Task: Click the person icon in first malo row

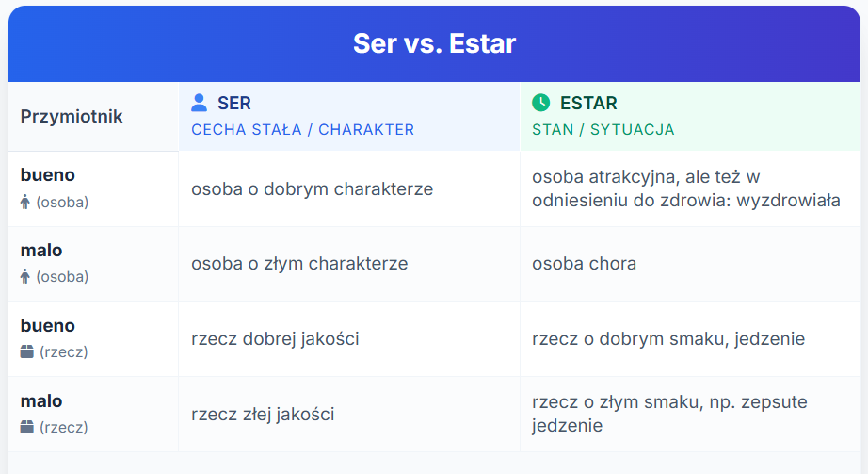Action: [x=24, y=276]
